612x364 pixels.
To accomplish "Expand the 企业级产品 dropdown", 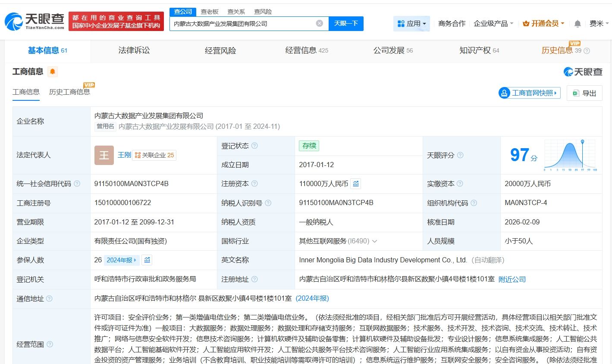I will point(493,24).
